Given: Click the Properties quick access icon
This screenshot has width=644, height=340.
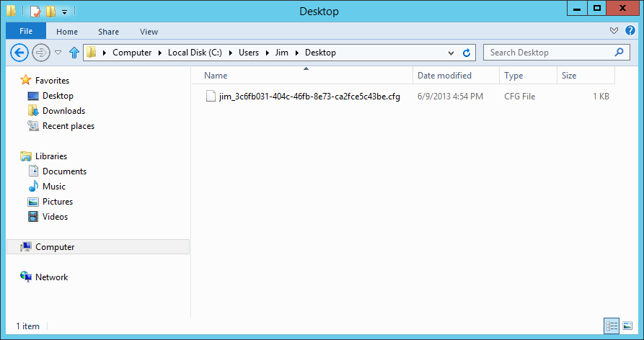Looking at the screenshot, I should click(x=35, y=11).
